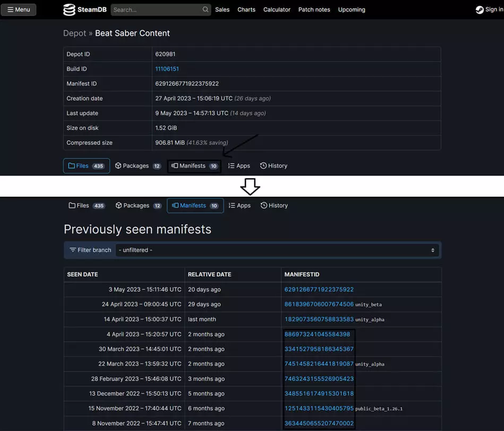Open manifest 7451458216441819087 link

pyautogui.click(x=319, y=364)
